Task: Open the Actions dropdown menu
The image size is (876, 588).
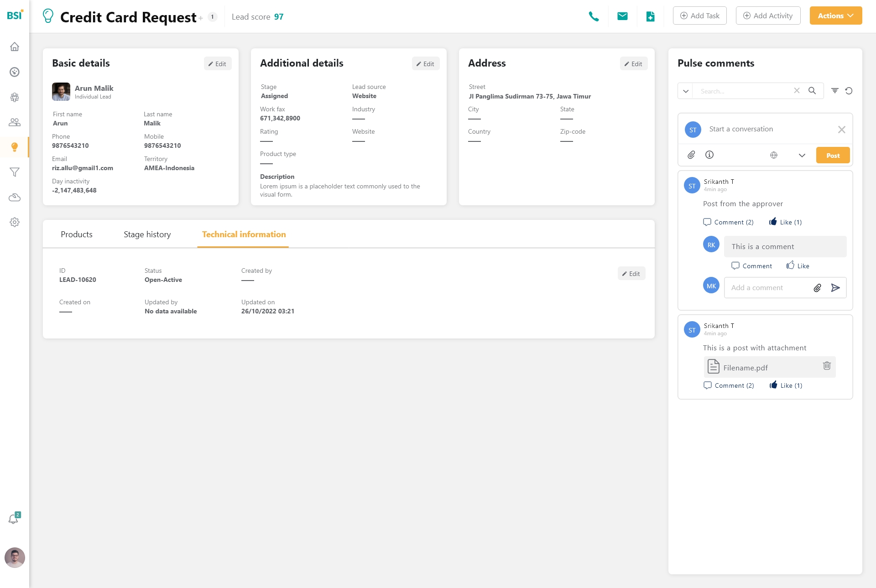Action: pos(835,16)
